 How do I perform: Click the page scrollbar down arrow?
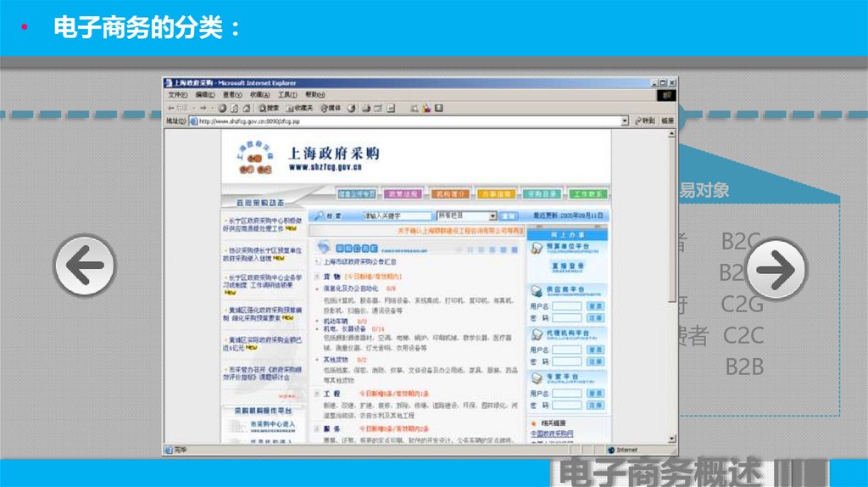pos(671,439)
